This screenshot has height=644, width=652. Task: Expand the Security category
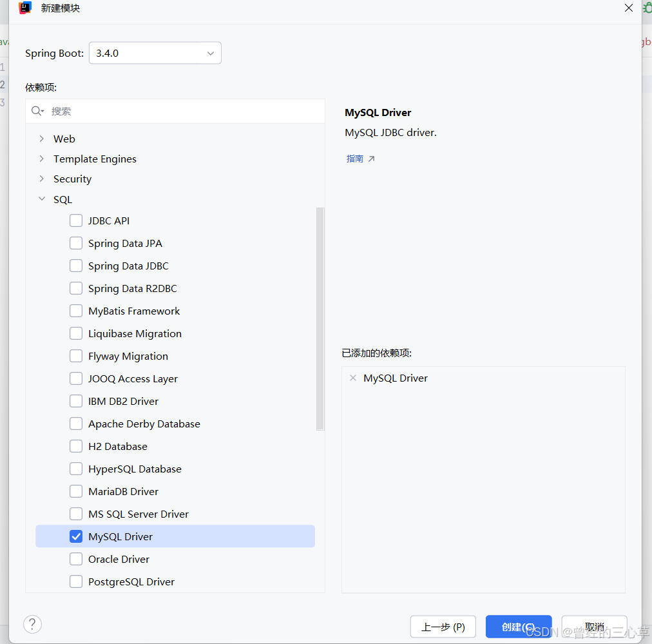[x=42, y=179]
